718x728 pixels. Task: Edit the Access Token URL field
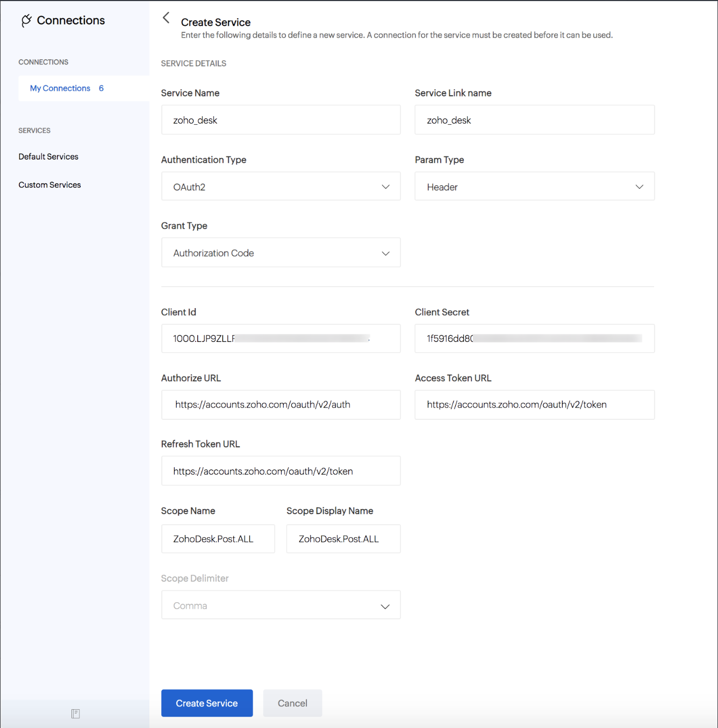[534, 404]
